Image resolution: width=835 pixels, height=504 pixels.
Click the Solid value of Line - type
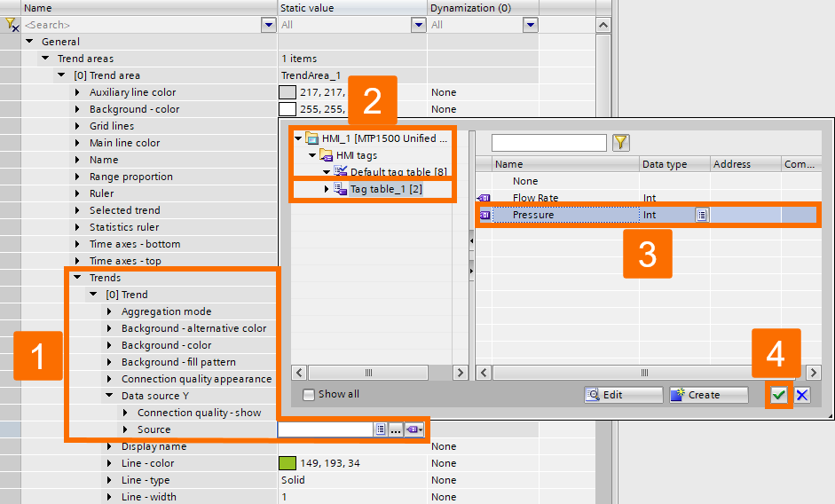294,480
